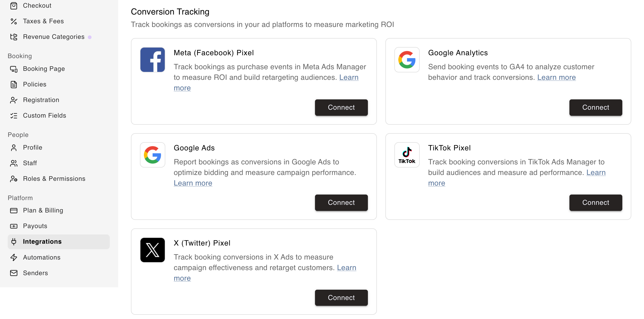Open Learn more link for Google Ads

(193, 183)
